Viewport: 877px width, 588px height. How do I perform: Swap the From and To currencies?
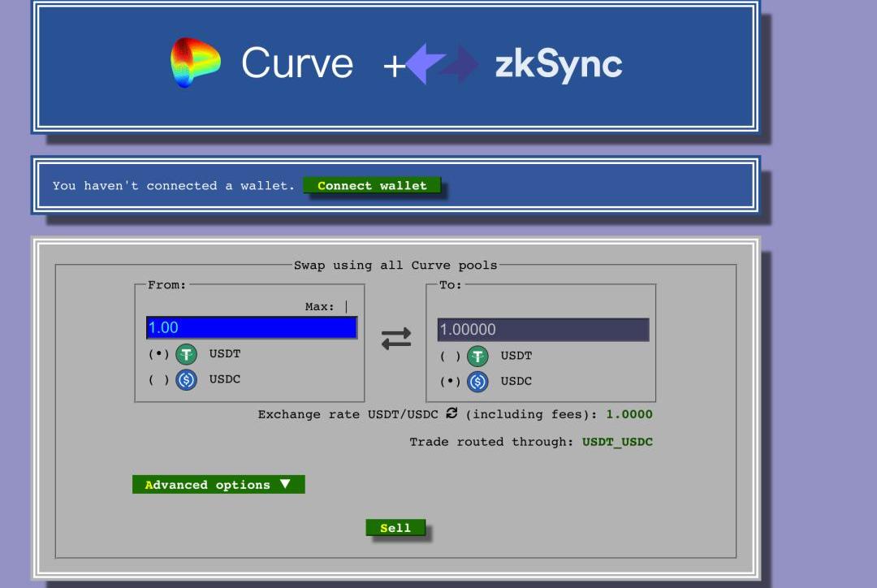[x=396, y=339]
